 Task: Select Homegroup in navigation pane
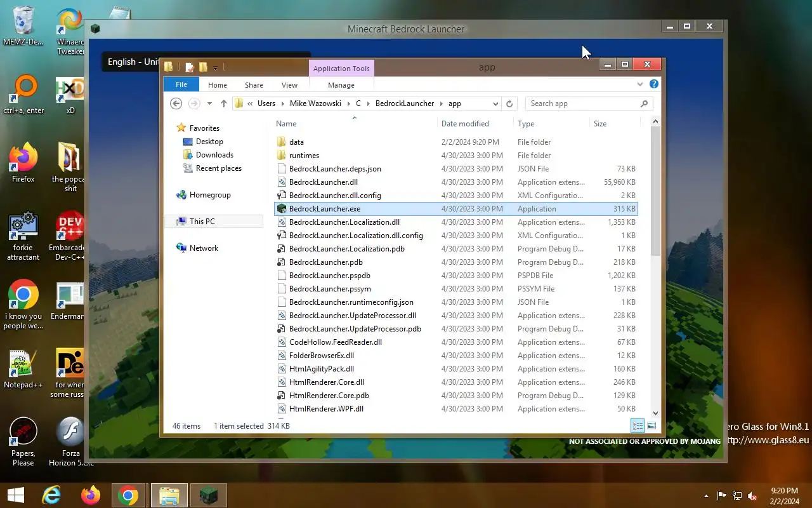(x=210, y=195)
